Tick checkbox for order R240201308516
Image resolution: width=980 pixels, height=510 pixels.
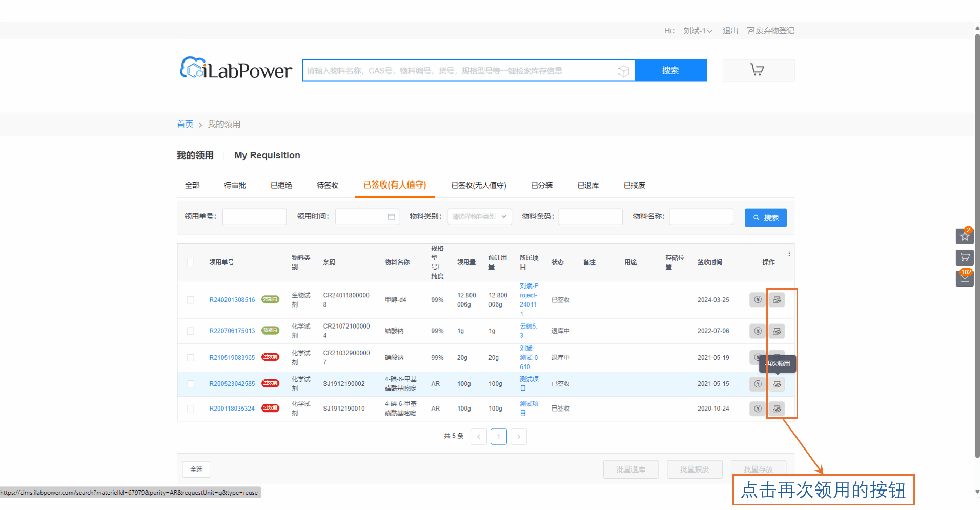point(191,300)
